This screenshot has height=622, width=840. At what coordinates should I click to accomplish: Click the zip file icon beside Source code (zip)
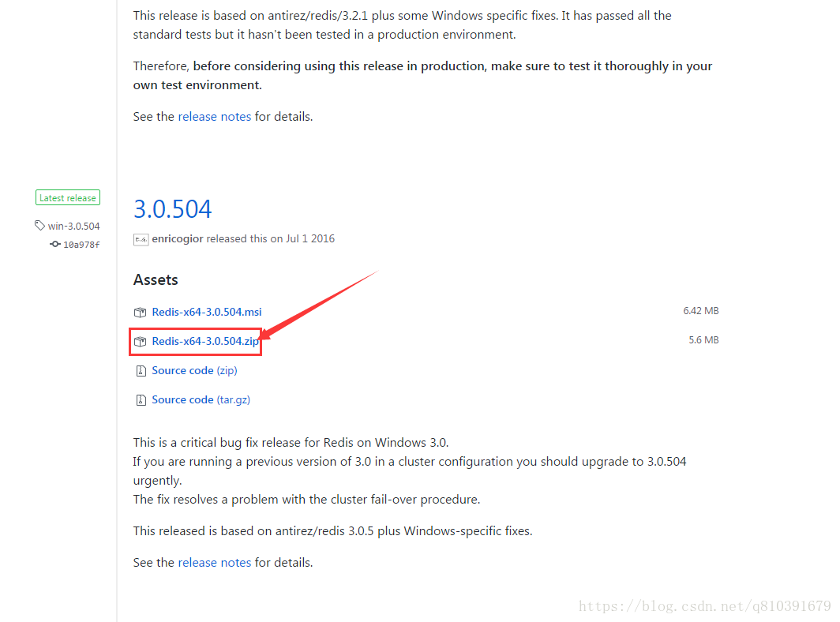point(141,371)
